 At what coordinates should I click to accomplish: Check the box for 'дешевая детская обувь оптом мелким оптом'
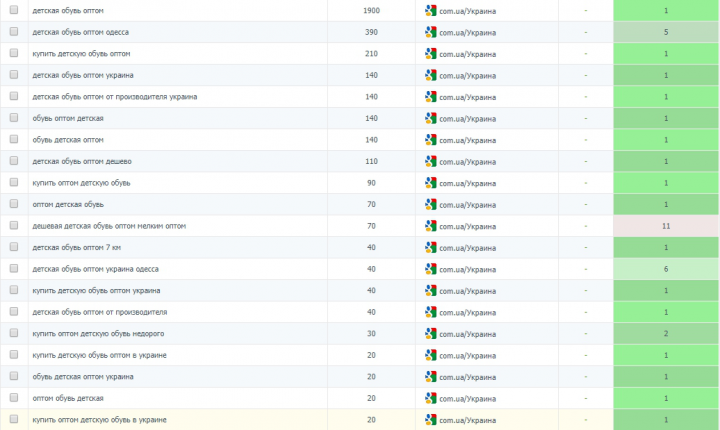pyautogui.click(x=14, y=225)
